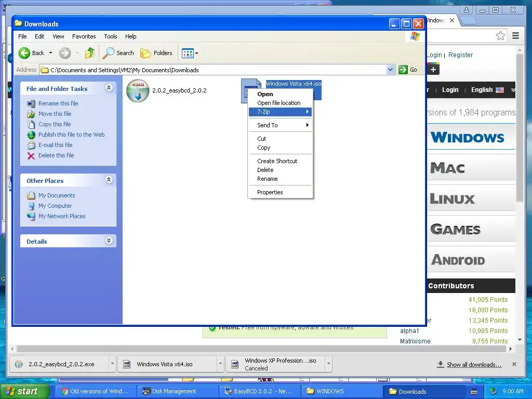Select the 2.0.2_easybcd installer icon

tap(138, 90)
